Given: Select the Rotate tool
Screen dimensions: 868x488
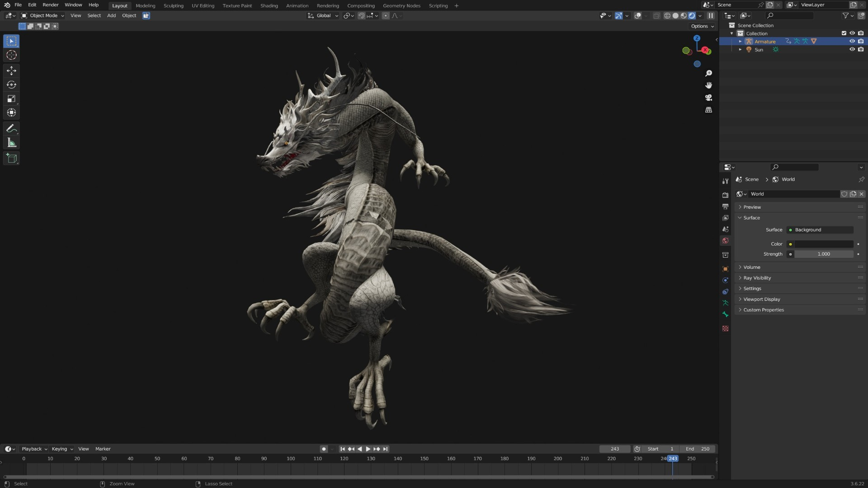Looking at the screenshot, I should click(11, 84).
